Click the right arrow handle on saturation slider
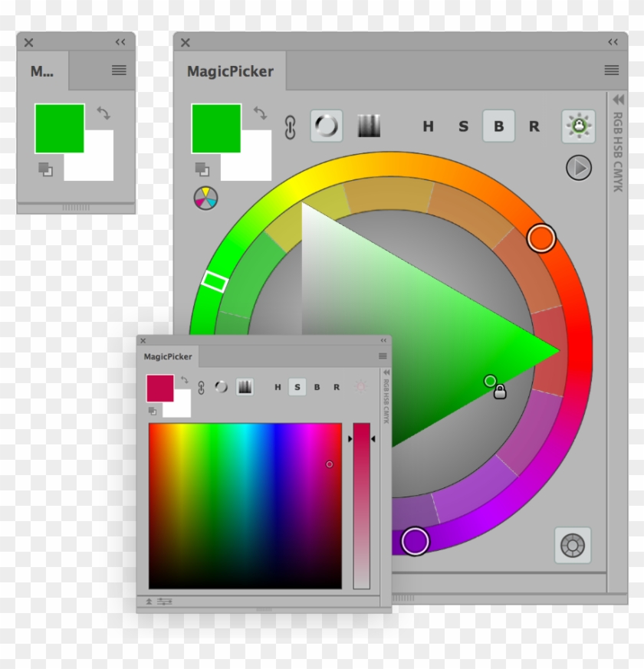644x669 pixels. tap(373, 438)
